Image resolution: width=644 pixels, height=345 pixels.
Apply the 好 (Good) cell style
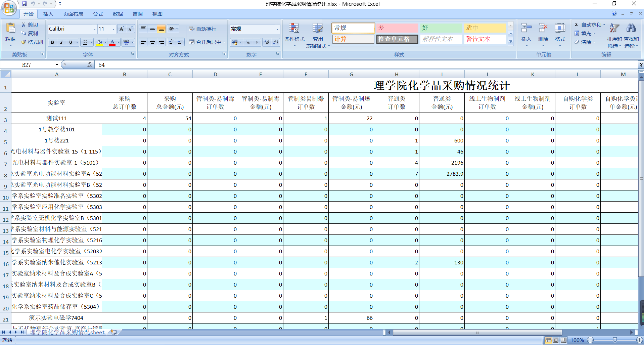point(441,28)
